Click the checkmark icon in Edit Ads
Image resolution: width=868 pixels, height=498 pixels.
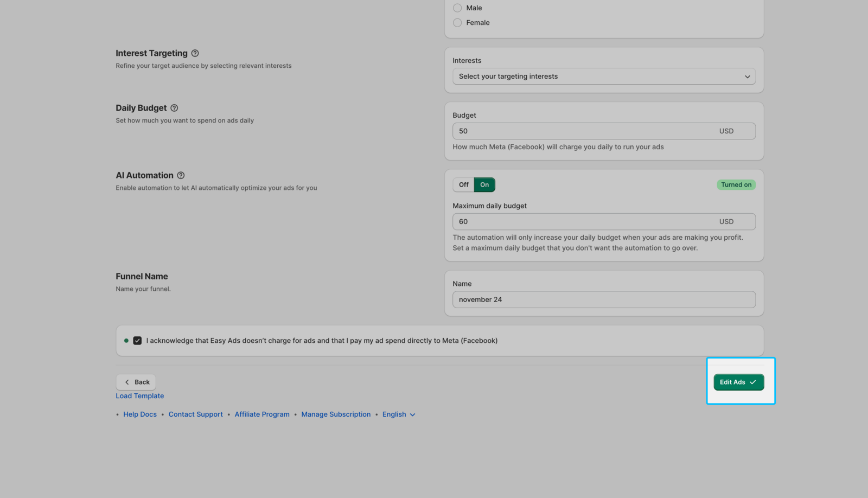click(753, 382)
